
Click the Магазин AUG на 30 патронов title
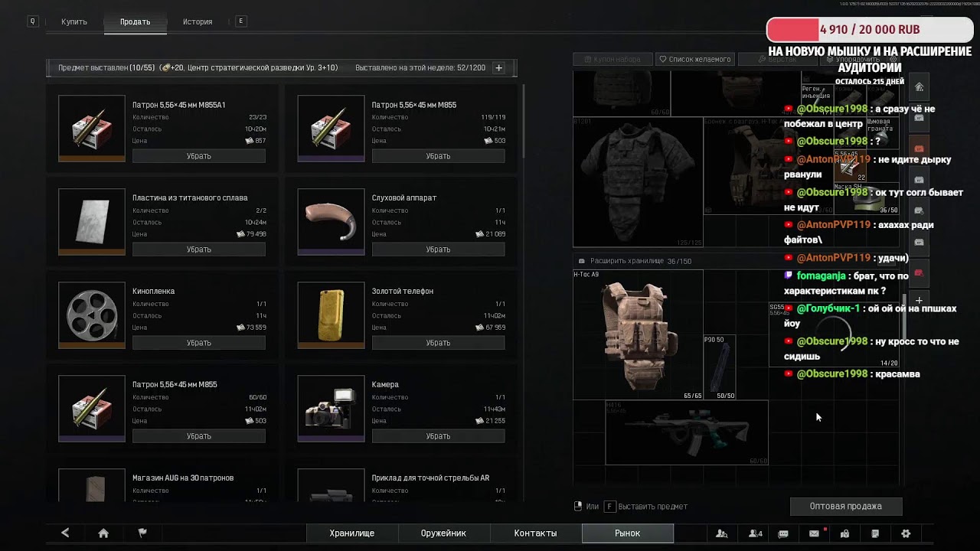click(x=183, y=478)
